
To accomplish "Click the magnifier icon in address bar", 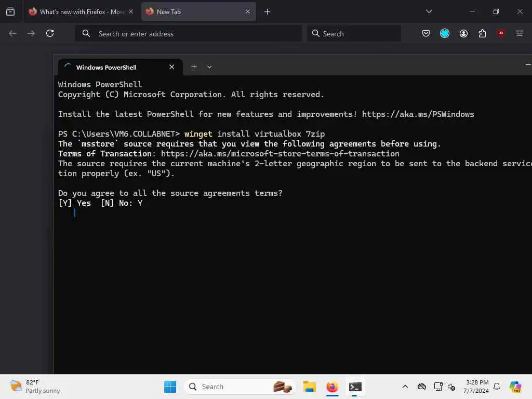I will click(x=86, y=33).
